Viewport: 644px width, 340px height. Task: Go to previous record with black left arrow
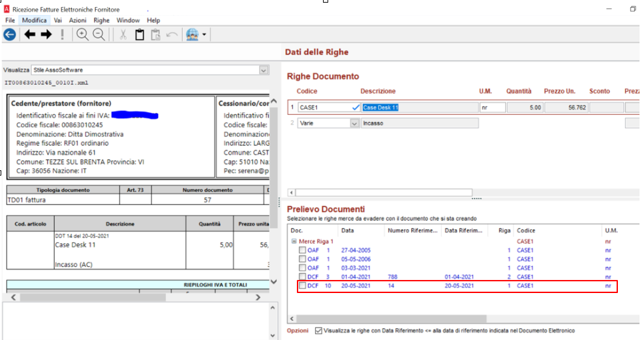[x=29, y=35]
